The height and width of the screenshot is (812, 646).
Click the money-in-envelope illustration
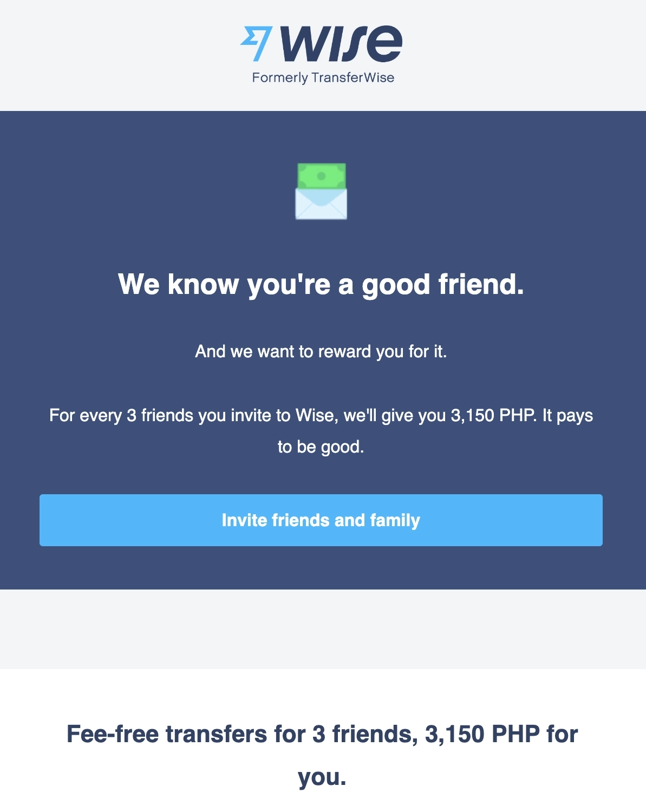(321, 192)
